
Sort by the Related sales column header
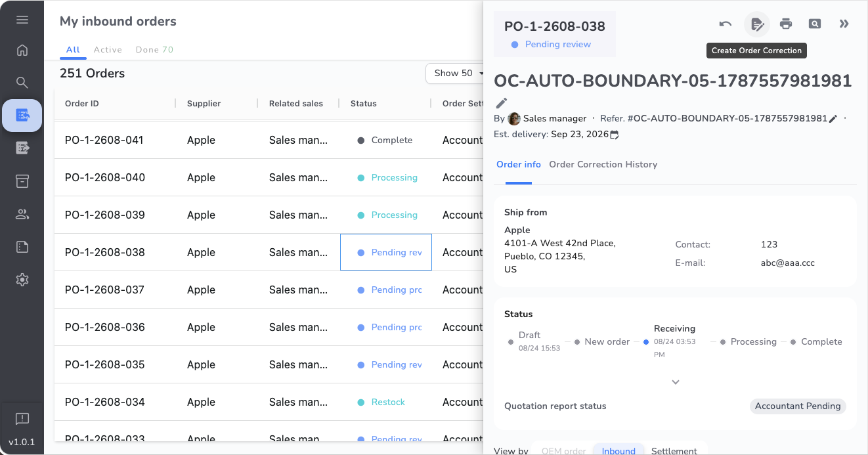click(295, 104)
